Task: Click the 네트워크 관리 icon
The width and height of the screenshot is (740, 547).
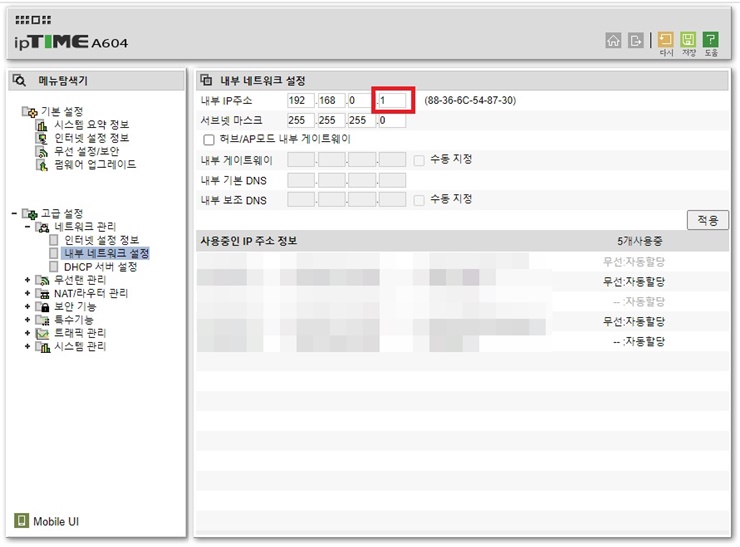Action: click(x=42, y=227)
